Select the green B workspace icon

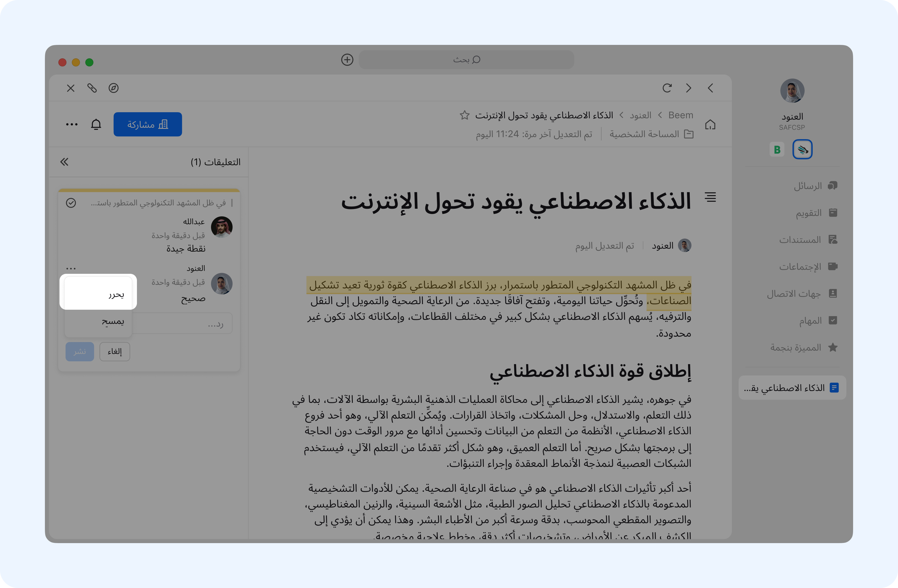(777, 149)
